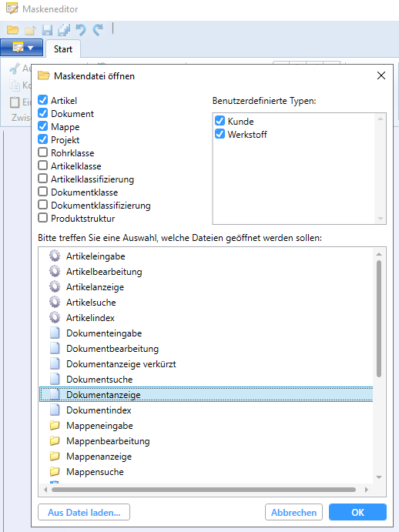Viewport: 399px width, 532px height.
Task: Click the vertical scrollbar thumb of file list
Action: click(x=379, y=319)
